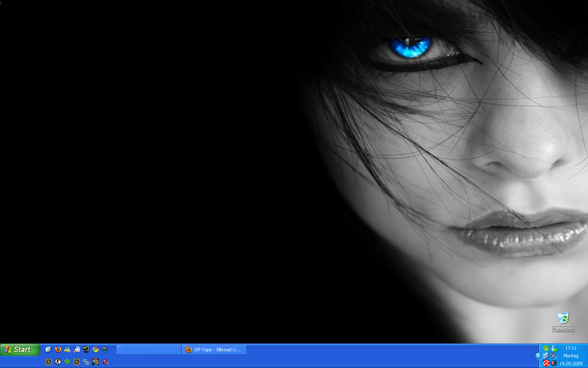Image resolution: width=588 pixels, height=368 pixels.
Task: Open Avira antivirus red umbrella tray icon
Action: (x=546, y=363)
